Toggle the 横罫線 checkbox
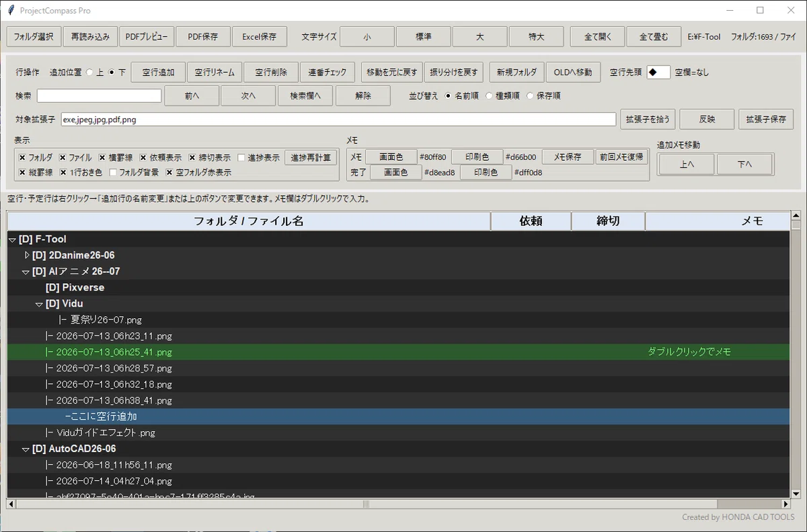This screenshot has width=807, height=532. tap(102, 157)
